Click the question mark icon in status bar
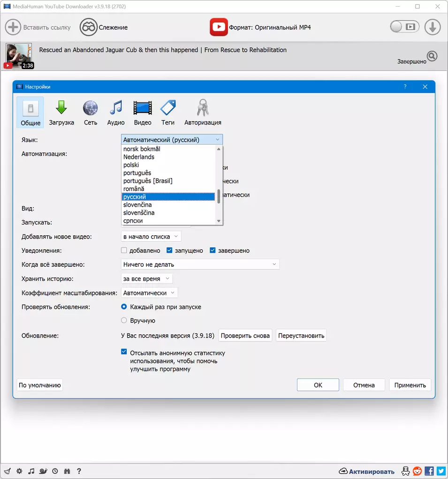448x479 pixels. coord(79,471)
